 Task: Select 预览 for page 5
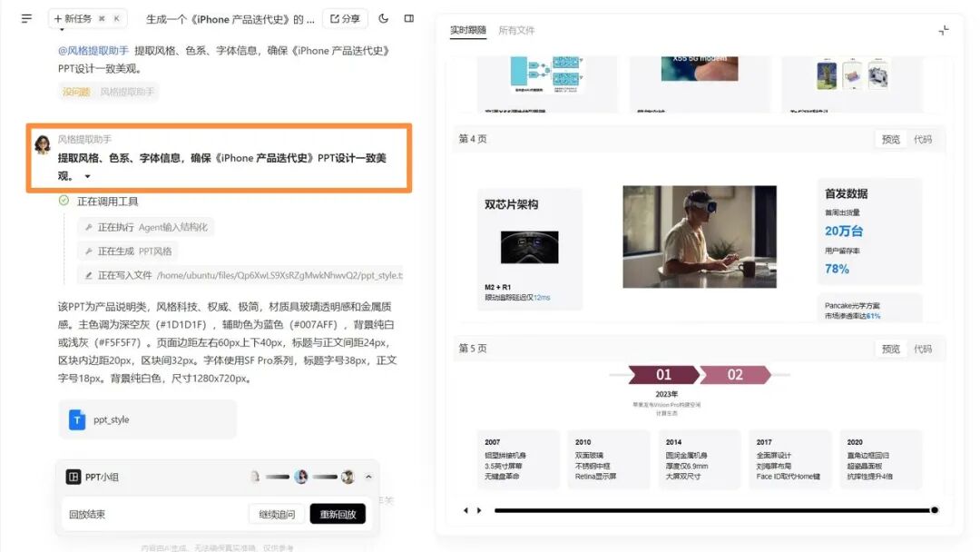pyautogui.click(x=891, y=349)
